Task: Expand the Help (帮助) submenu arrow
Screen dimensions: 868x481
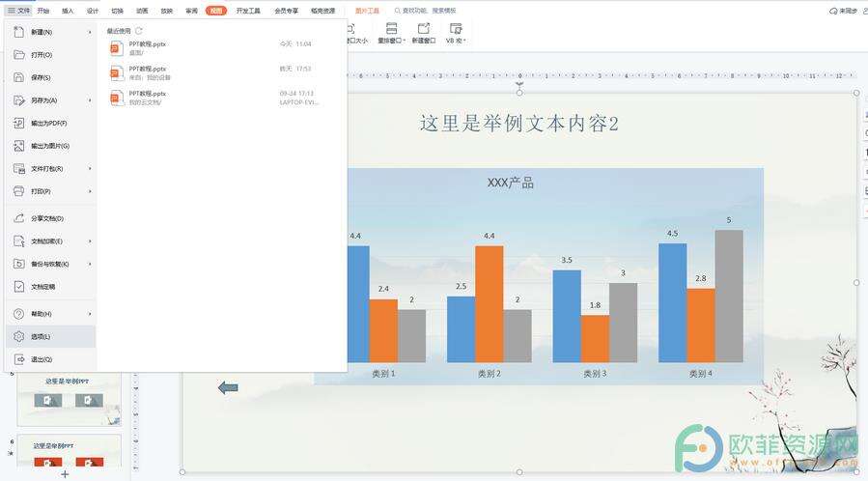Action: pos(90,314)
